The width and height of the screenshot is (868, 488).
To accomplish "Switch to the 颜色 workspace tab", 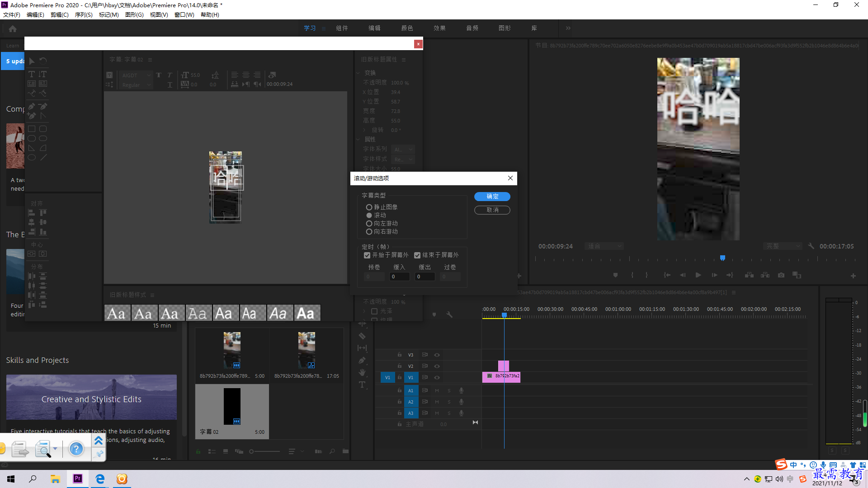I will (x=407, y=28).
